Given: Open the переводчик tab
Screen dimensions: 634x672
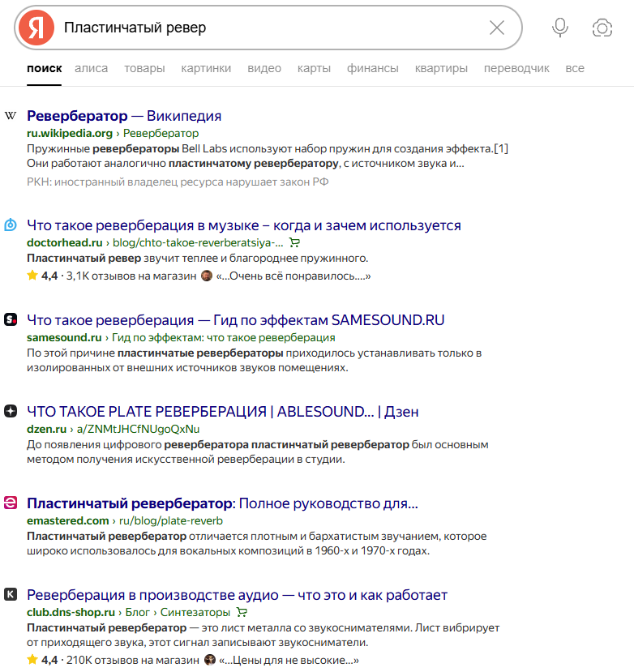Looking at the screenshot, I should click(516, 68).
